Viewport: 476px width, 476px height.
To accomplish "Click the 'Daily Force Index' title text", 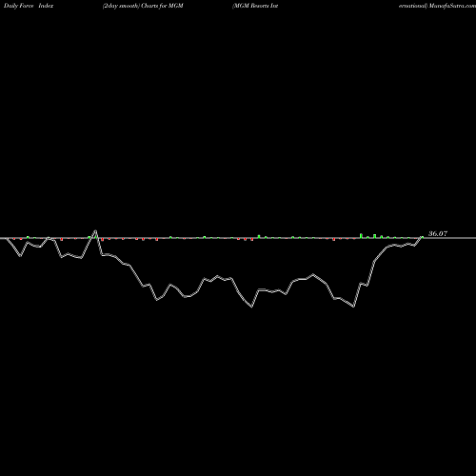I will point(29,6).
